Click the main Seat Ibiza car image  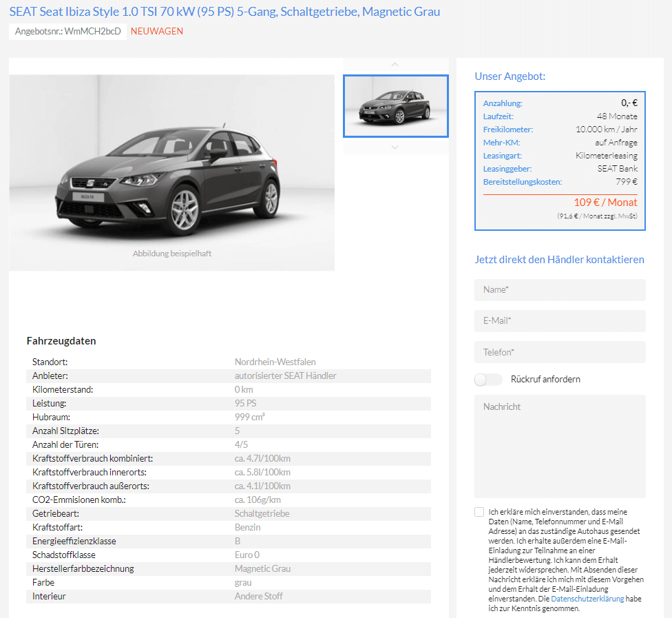coord(172,172)
